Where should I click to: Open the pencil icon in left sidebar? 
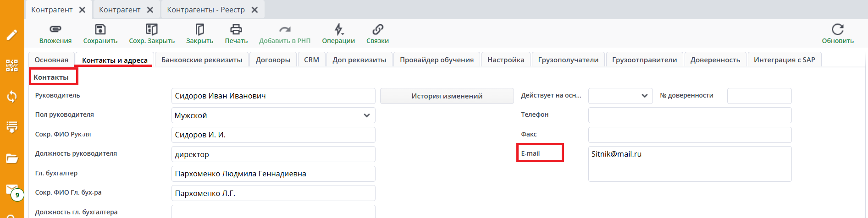coord(12,35)
